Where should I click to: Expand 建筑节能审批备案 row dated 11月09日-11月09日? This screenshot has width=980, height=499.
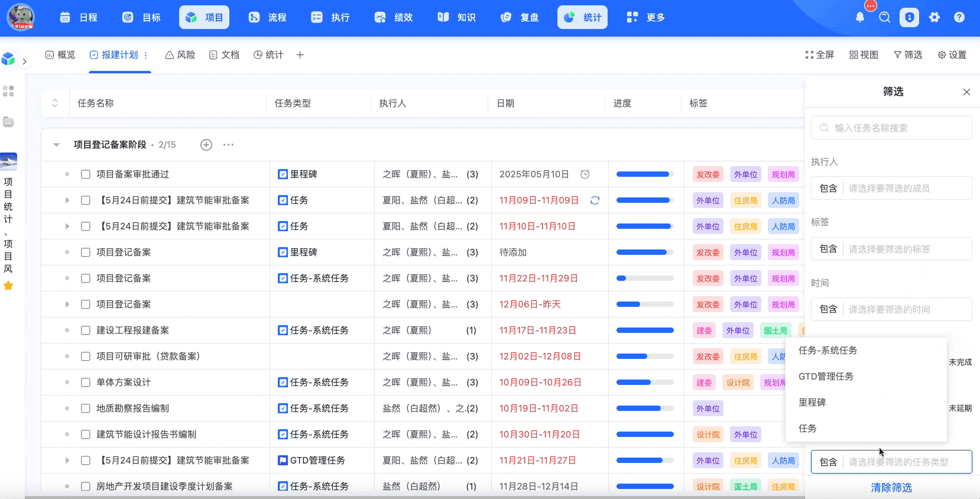point(67,200)
